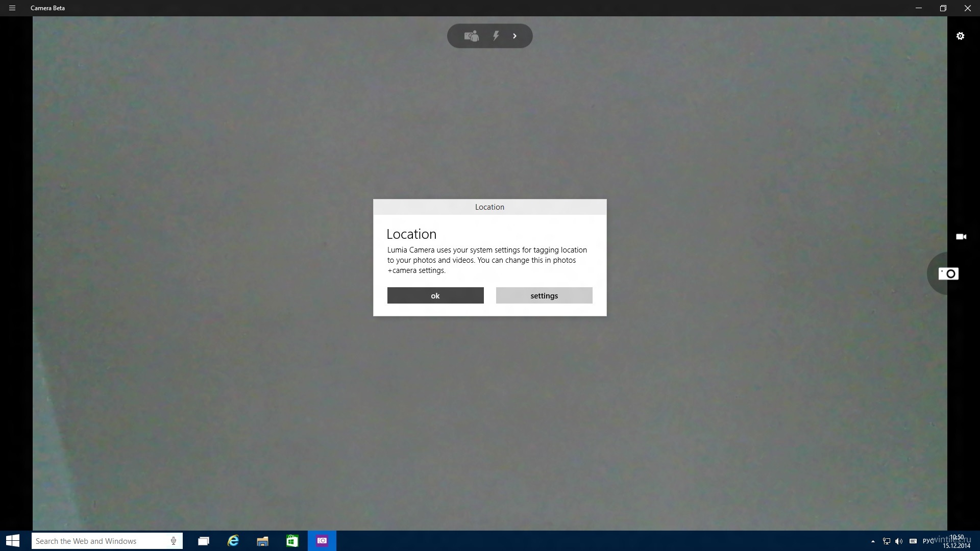This screenshot has width=980, height=551.
Task: Open the Windows Store taskbar icon
Action: 292,541
